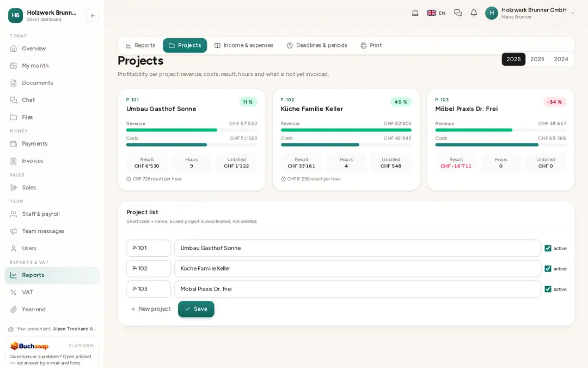Image resolution: width=588 pixels, height=368 pixels.
Task: Click the Unbilled CHF 1'122 value
Action: [x=236, y=166]
